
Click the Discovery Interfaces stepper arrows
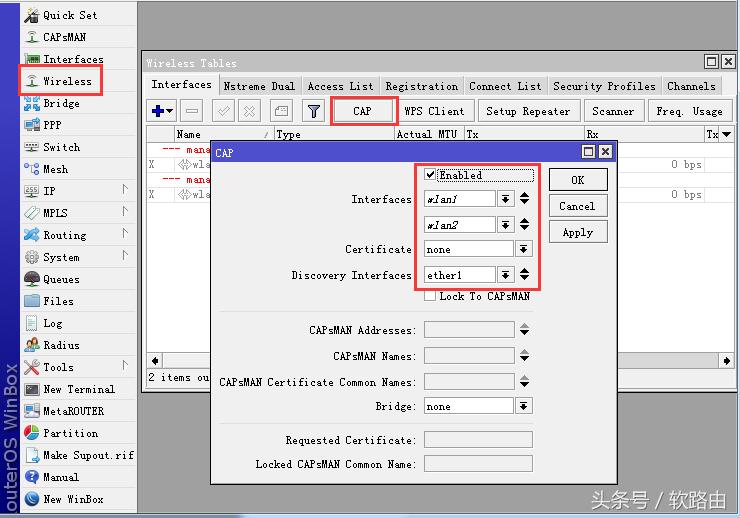point(524,275)
